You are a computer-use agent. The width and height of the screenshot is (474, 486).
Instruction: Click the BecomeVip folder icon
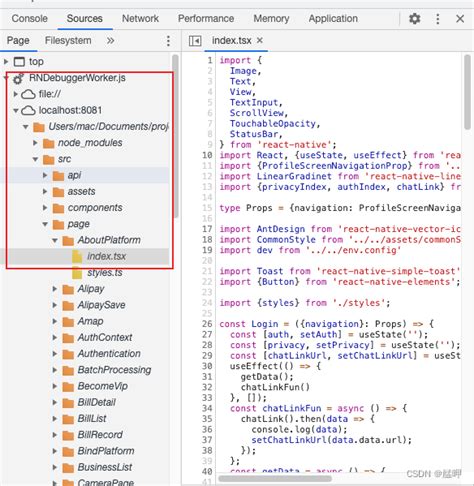(68, 387)
